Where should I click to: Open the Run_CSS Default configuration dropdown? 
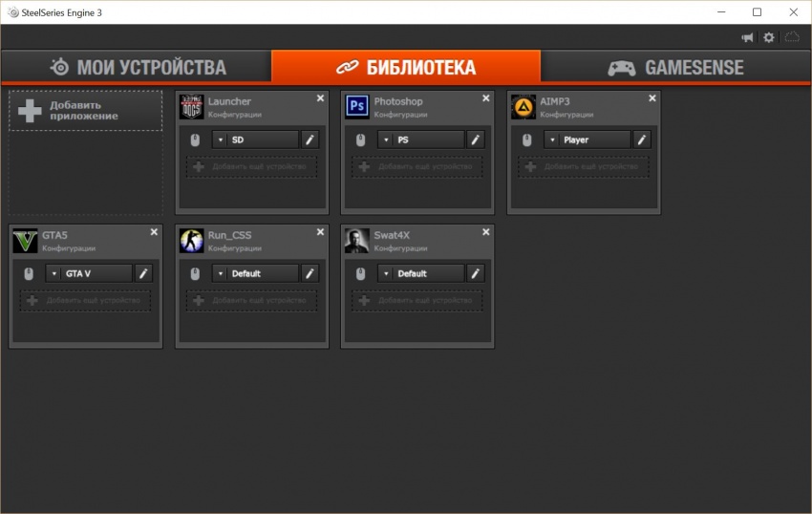coord(255,273)
